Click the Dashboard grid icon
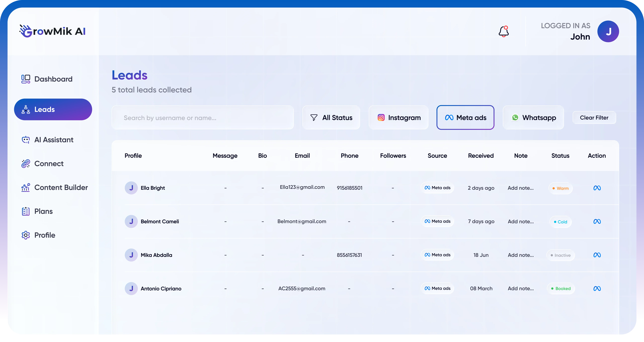Screen dimensions: 644x342 [x=26, y=79]
